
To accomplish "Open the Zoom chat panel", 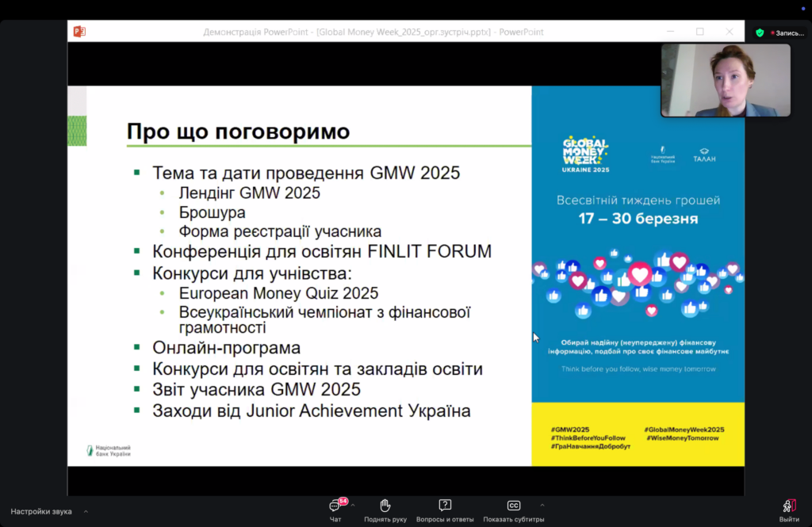I will 335,510.
